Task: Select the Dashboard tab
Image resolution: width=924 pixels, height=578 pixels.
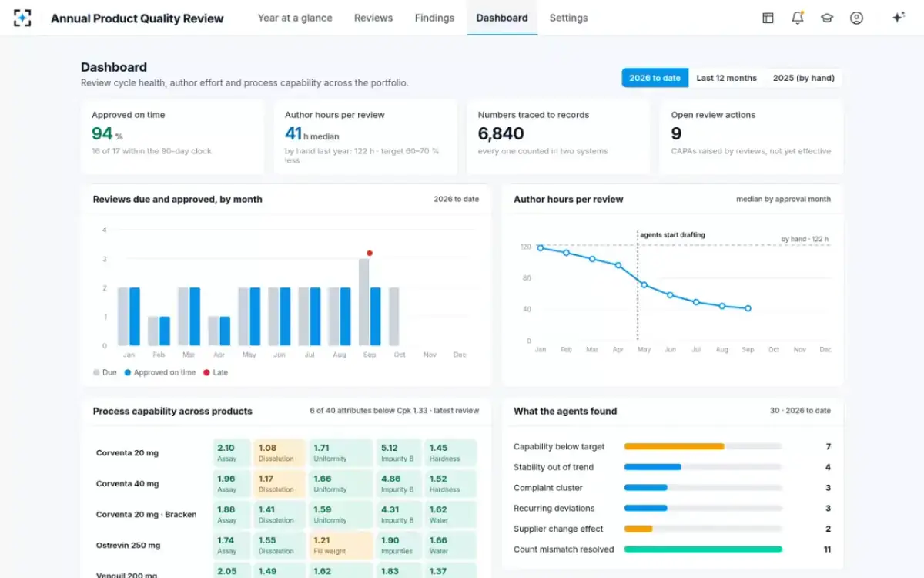Action: pyautogui.click(x=502, y=18)
